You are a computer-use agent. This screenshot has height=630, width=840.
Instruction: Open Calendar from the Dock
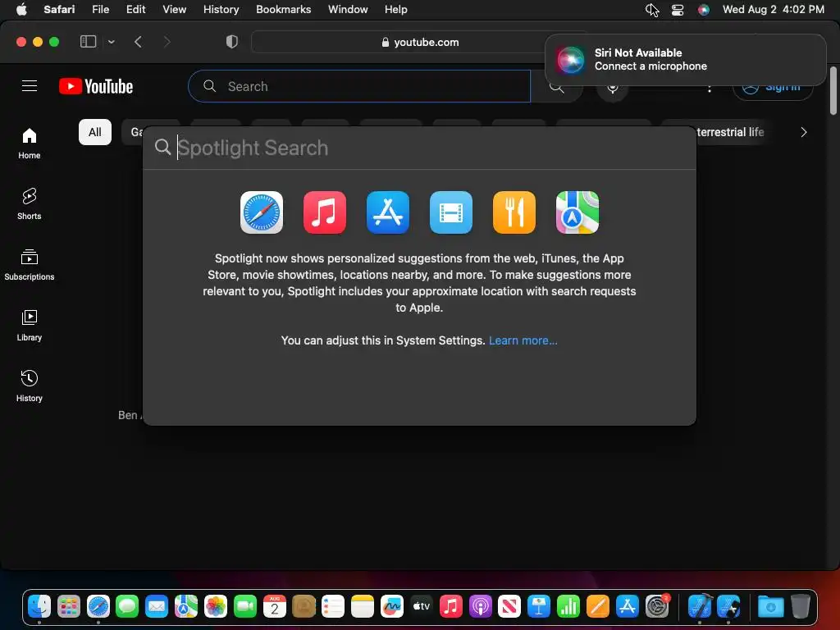[274, 606]
